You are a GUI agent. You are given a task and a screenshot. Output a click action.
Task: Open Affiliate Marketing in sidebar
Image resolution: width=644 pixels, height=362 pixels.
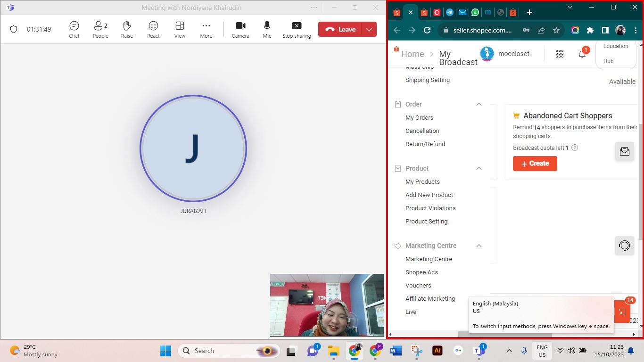[x=430, y=299]
